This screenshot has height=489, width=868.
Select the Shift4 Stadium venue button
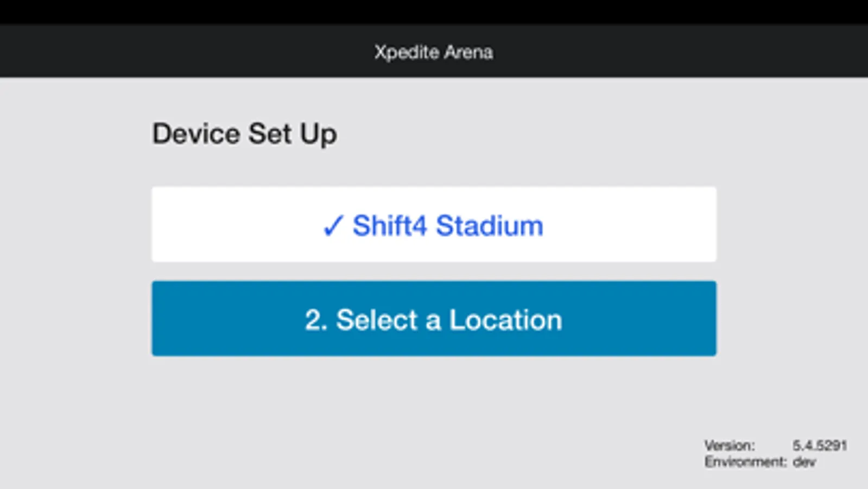coord(434,224)
